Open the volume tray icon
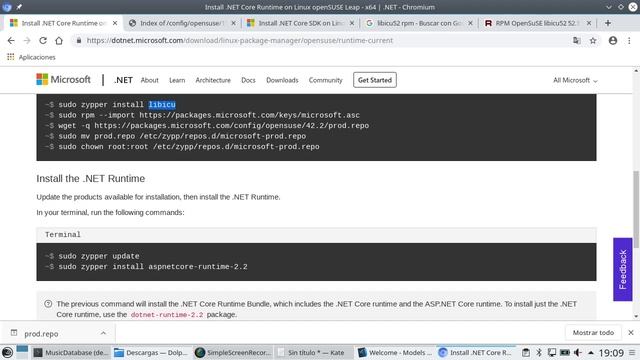This screenshot has width=640, height=360. click(x=578, y=353)
